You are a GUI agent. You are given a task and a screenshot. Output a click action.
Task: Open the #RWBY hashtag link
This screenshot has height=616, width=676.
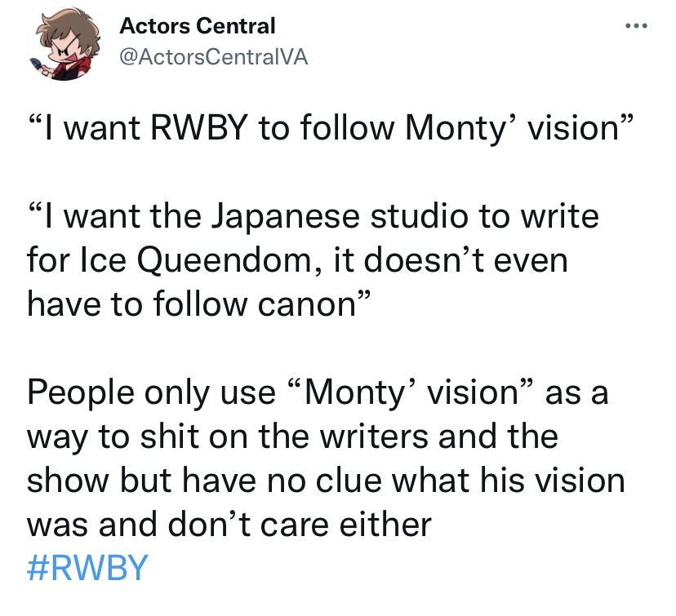point(87,568)
